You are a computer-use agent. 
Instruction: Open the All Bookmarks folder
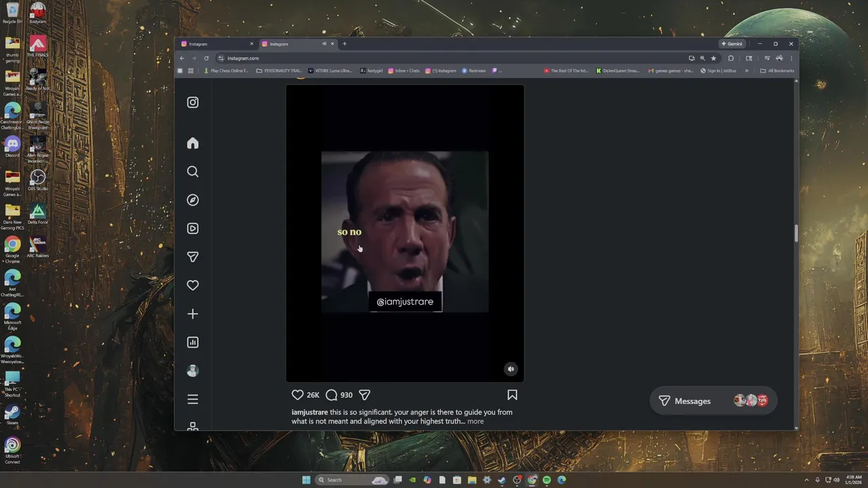pyautogui.click(x=777, y=70)
